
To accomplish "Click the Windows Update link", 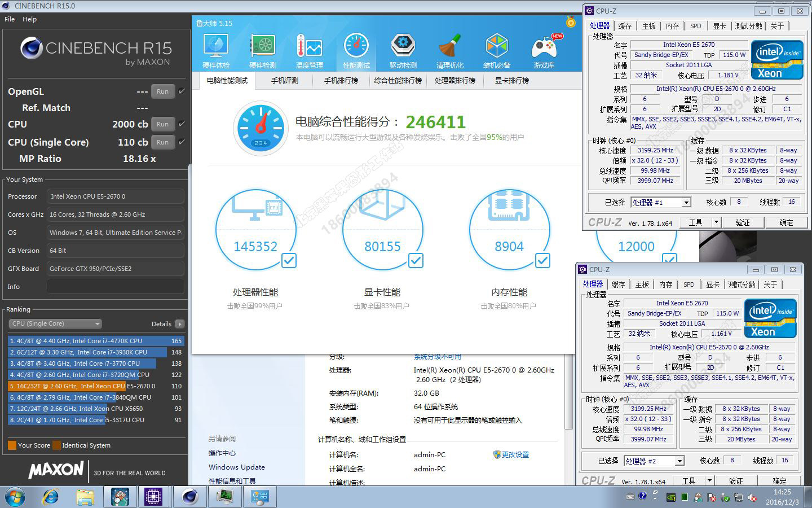I will point(237,467).
